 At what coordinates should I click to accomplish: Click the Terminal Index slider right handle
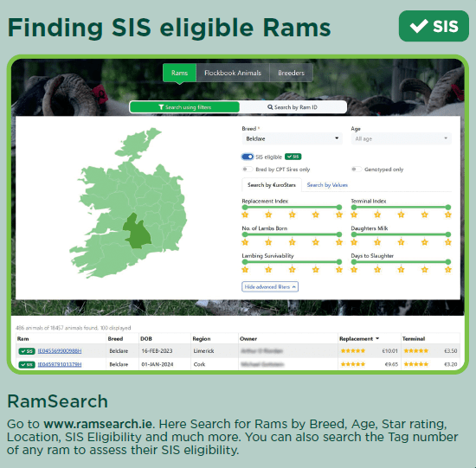(448, 208)
